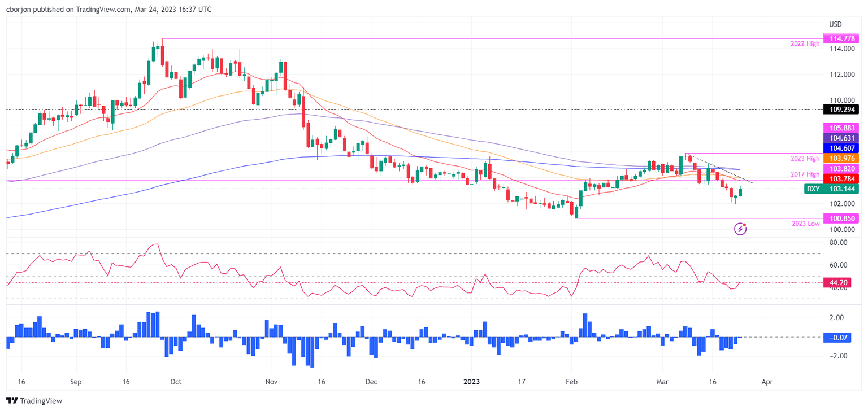
Task: Select the 2017 High label on the chart
Action: click(x=805, y=174)
